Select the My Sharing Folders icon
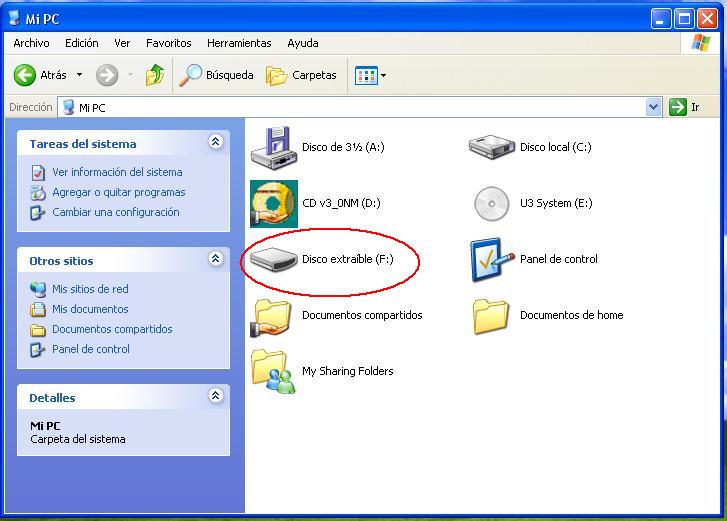The height and width of the screenshot is (521, 727). [x=274, y=371]
